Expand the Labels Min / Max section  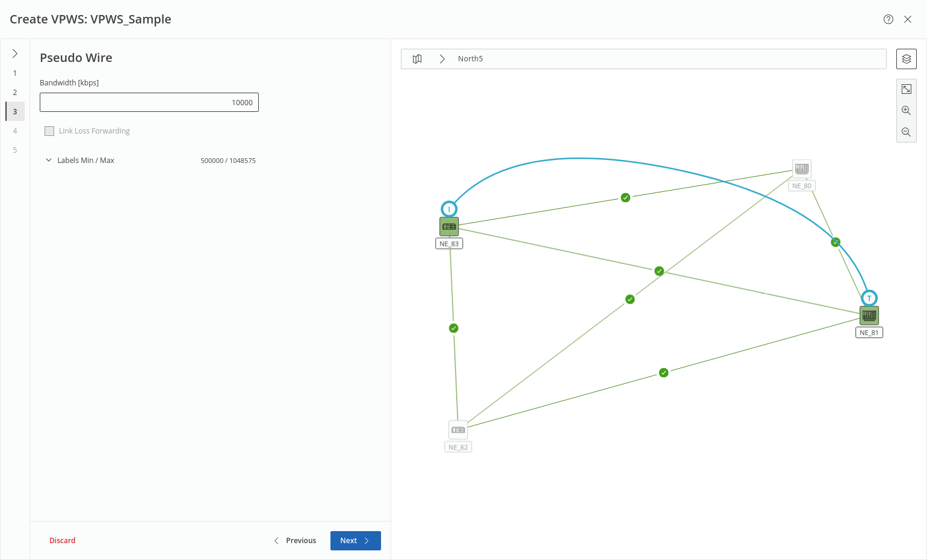click(x=49, y=161)
